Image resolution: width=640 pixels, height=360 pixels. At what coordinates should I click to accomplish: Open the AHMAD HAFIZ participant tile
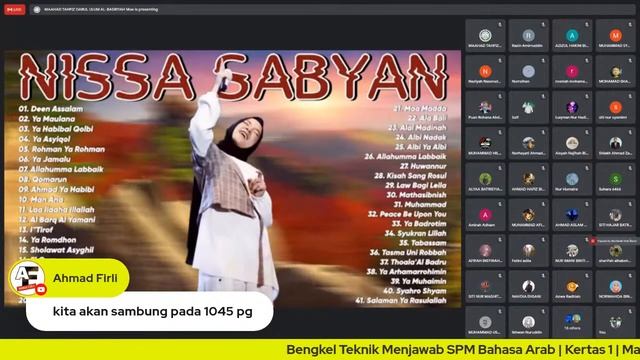coord(528,180)
